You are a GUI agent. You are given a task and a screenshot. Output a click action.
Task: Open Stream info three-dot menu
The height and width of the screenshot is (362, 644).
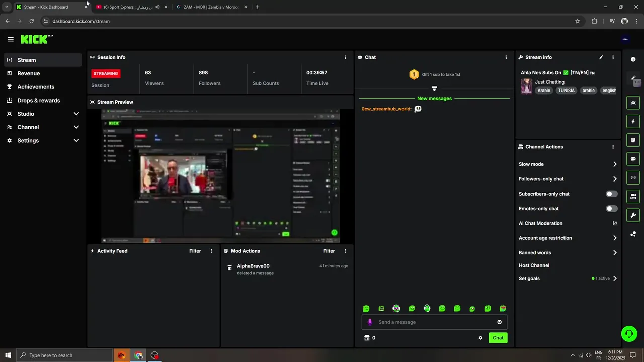point(613,57)
